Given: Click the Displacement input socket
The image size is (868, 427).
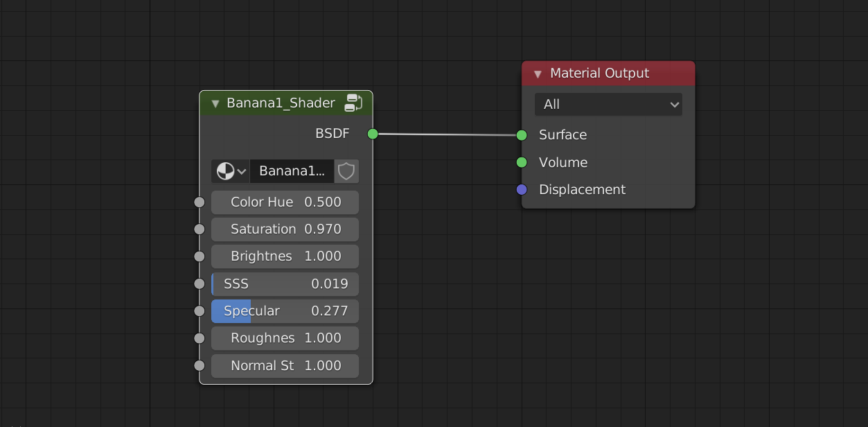Looking at the screenshot, I should (521, 189).
